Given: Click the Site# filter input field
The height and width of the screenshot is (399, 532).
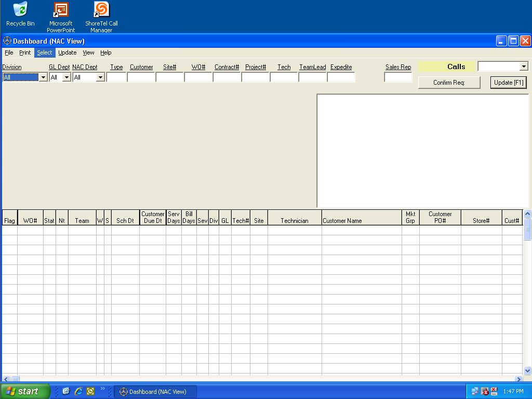Looking at the screenshot, I should pyautogui.click(x=170, y=77).
